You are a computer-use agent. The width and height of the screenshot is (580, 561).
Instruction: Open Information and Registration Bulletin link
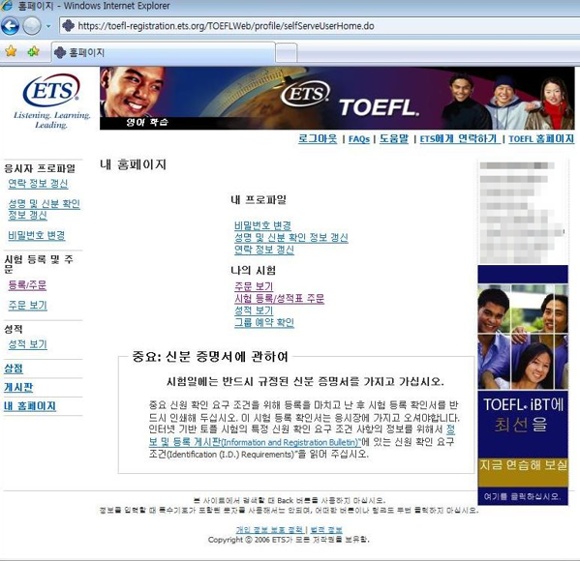tap(290, 442)
